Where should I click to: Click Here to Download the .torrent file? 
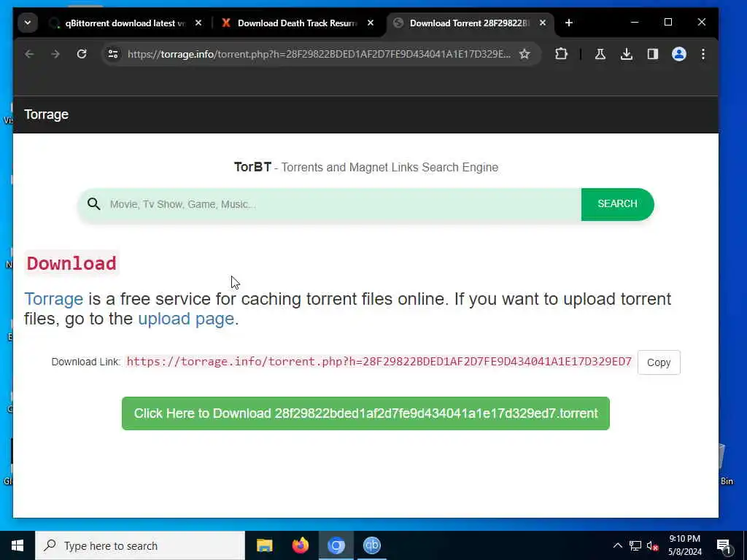(x=365, y=413)
